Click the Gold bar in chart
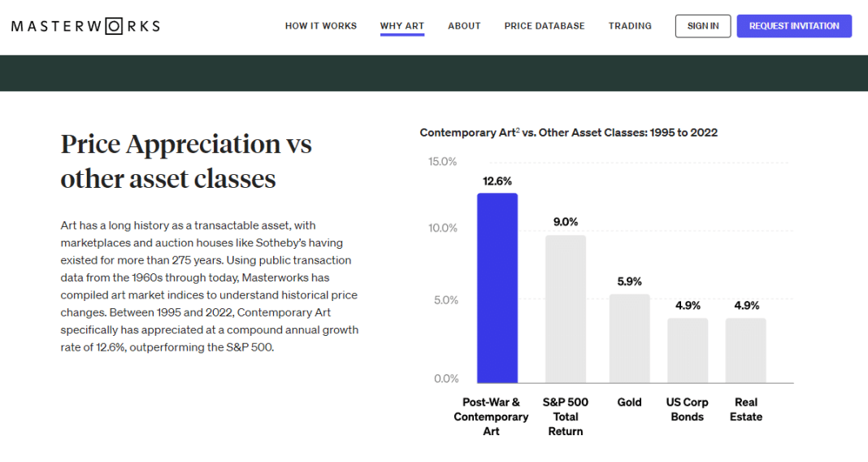Image resolution: width=868 pixels, height=462 pixels. pyautogui.click(x=629, y=338)
